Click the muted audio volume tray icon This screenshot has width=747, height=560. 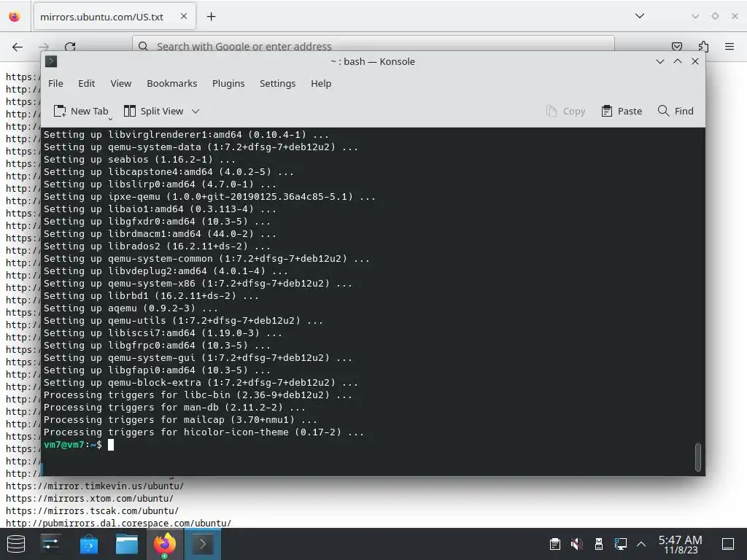[x=576, y=544]
